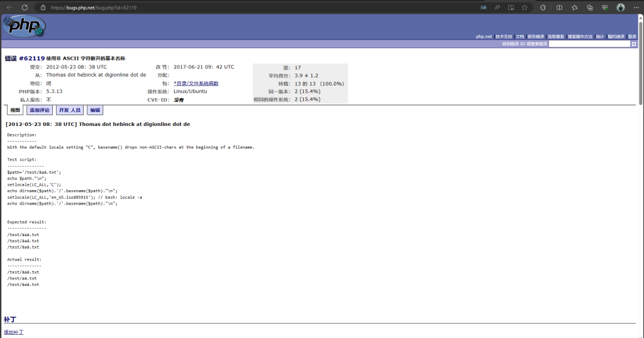Open the 添加补丁 link

[x=14, y=332]
